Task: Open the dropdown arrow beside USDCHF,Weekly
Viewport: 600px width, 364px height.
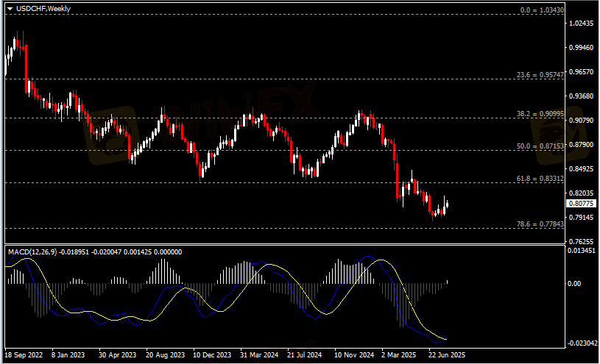Action: tap(10, 8)
